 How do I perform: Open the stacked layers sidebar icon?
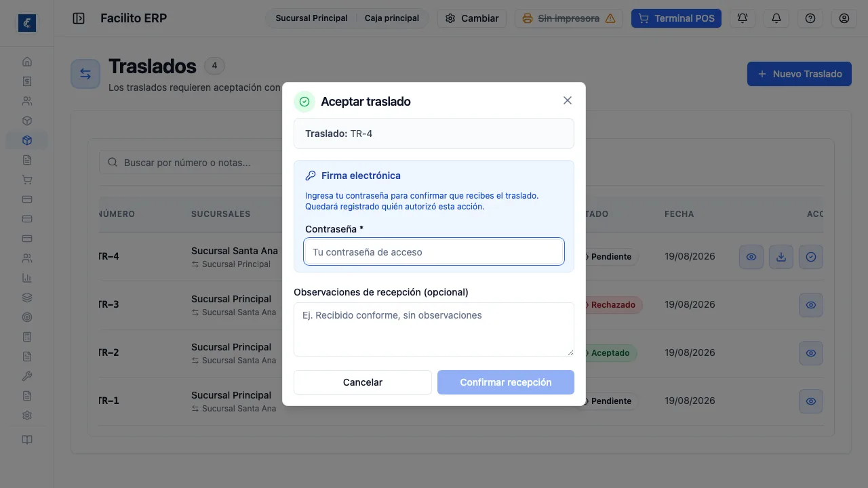coord(27,298)
